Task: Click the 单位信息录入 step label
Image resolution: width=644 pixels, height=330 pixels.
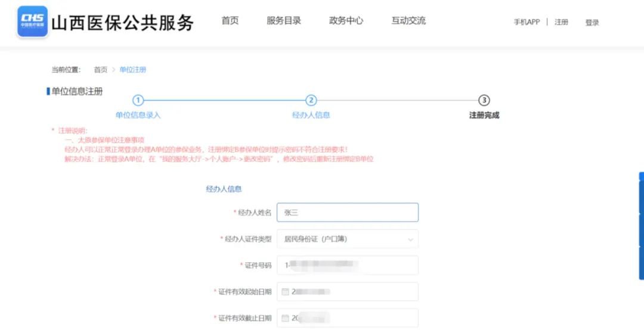Action: coord(138,116)
